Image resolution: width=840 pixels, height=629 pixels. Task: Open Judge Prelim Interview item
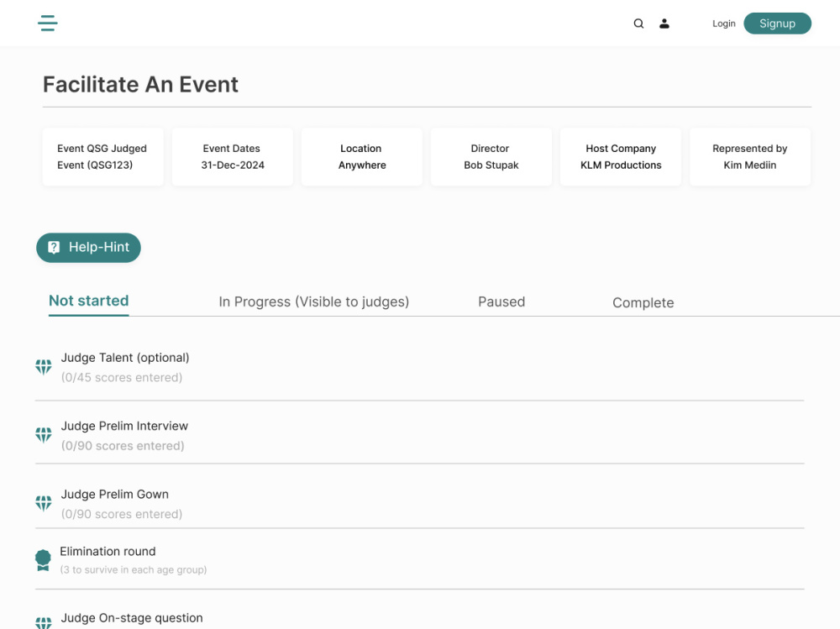tap(419, 435)
